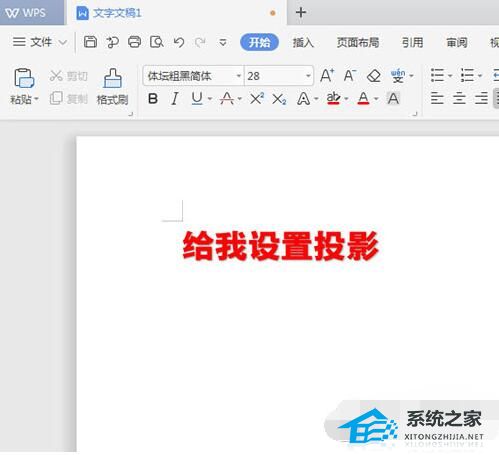The height and width of the screenshot is (455, 499).
Task: Toggle Bold formatting
Action: pos(153,99)
